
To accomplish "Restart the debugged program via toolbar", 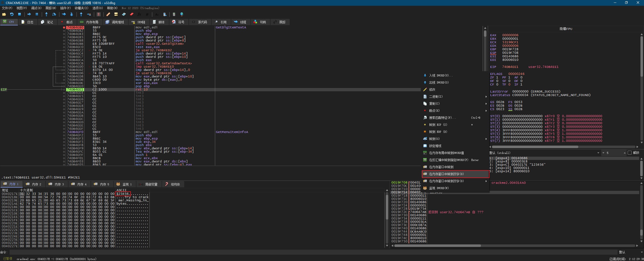I will [12, 14].
